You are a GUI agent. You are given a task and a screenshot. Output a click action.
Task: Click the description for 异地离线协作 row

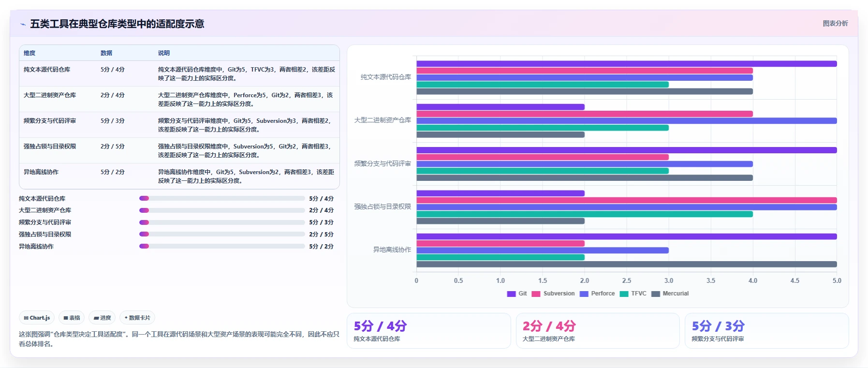point(246,177)
